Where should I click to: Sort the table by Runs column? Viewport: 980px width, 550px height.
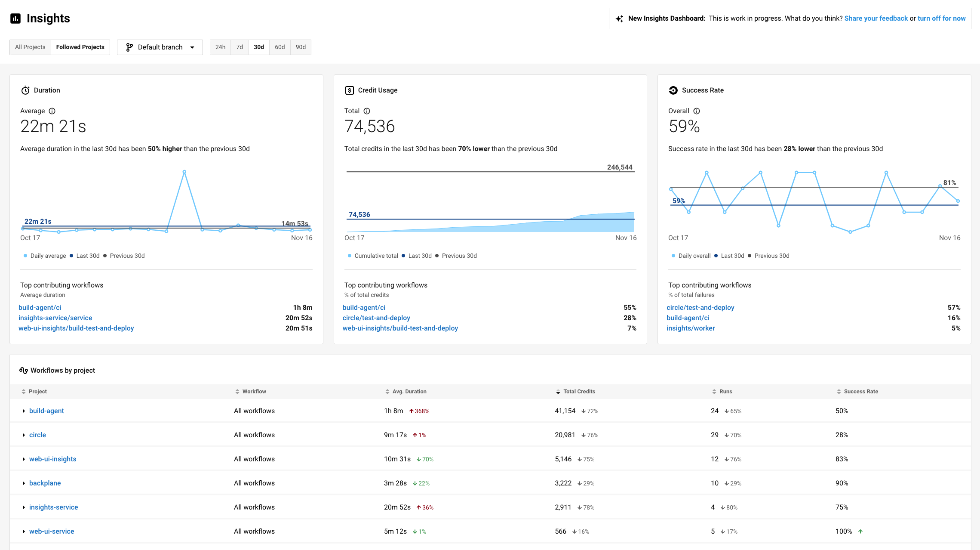point(722,392)
